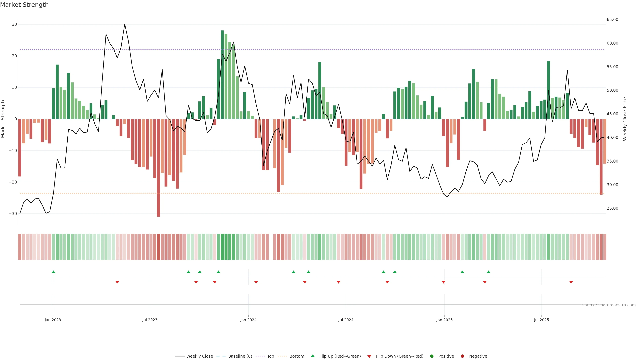Click the first green flip-up marker near Jan 2023
Viewport: 644px width, 362px height.
pyautogui.click(x=53, y=272)
